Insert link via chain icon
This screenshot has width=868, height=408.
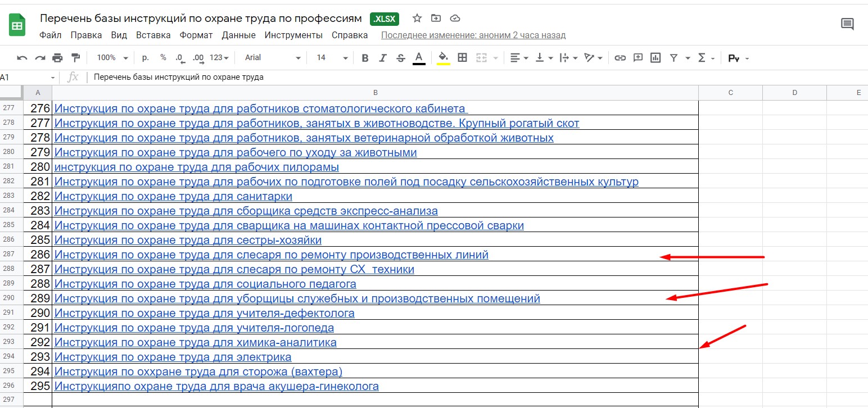point(620,58)
